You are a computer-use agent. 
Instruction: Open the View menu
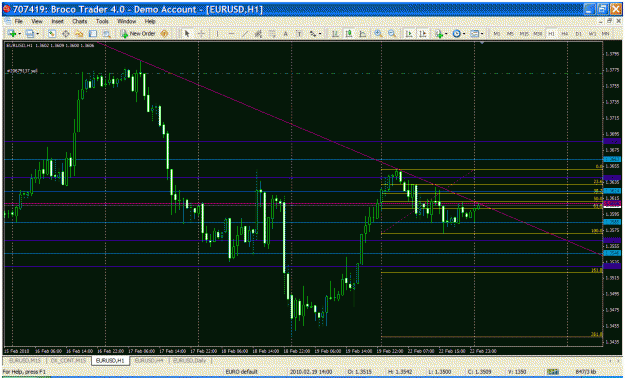[37, 21]
